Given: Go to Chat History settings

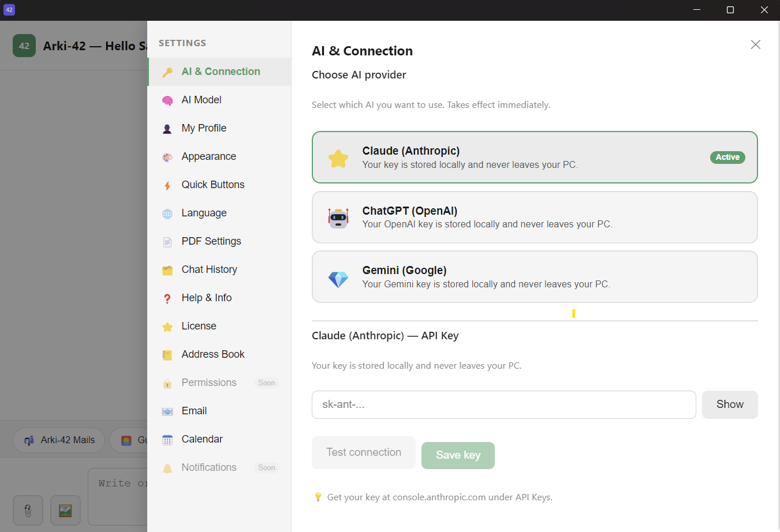Looking at the screenshot, I should coord(209,269).
